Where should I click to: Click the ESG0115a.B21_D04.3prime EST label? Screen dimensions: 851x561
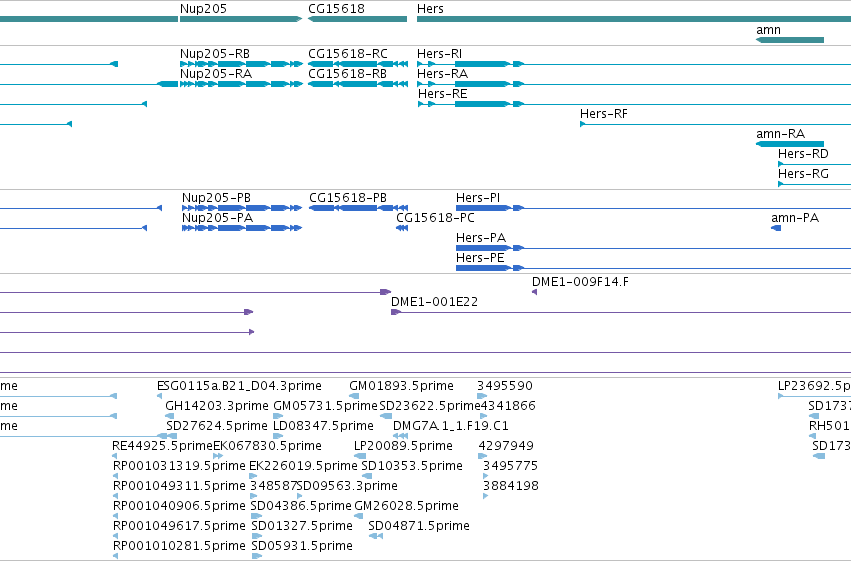pos(239,386)
